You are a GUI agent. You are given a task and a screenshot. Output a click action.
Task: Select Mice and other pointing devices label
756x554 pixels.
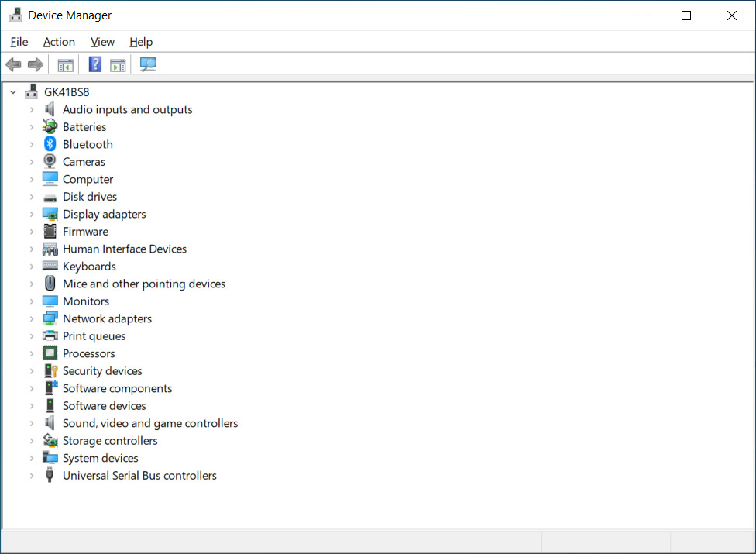[143, 284]
